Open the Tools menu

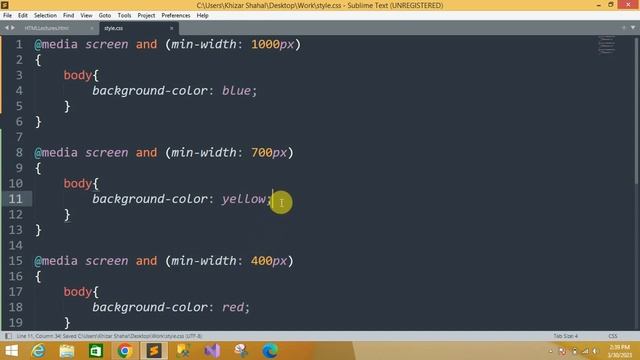point(124,16)
